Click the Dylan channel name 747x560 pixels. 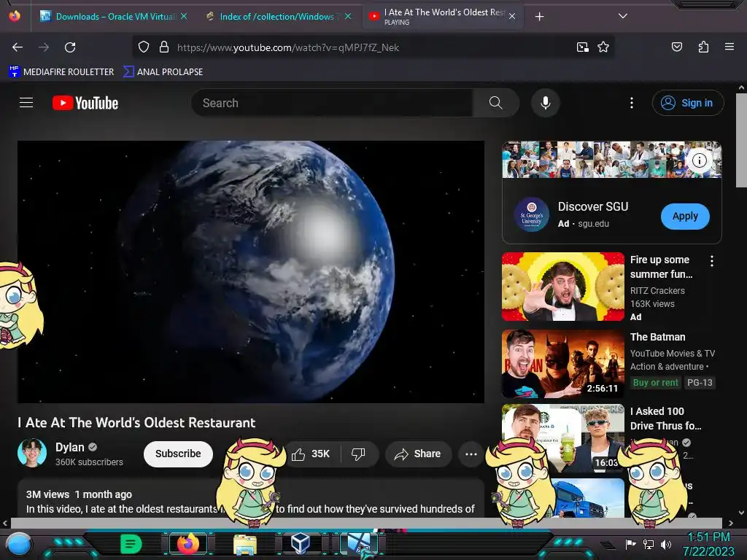point(69,447)
